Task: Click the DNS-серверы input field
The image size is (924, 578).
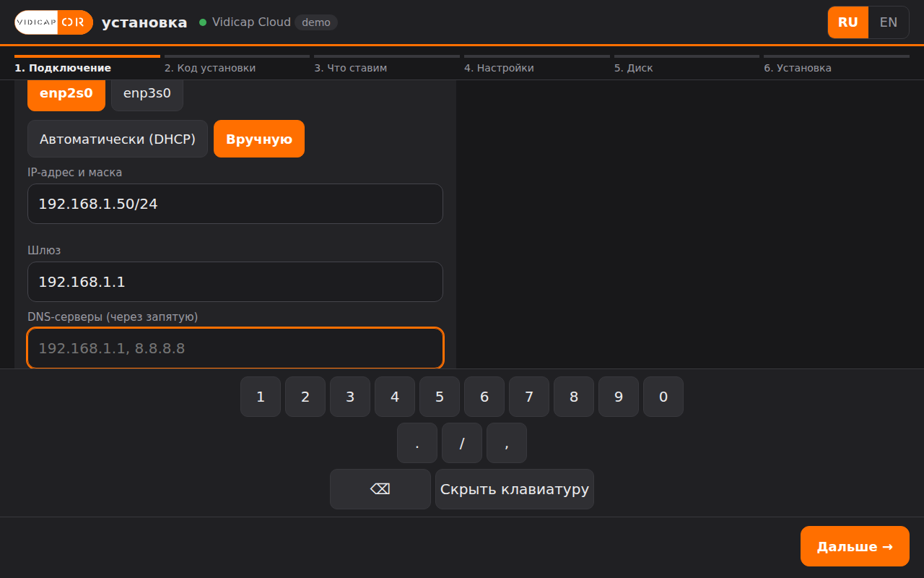Action: [x=235, y=348]
